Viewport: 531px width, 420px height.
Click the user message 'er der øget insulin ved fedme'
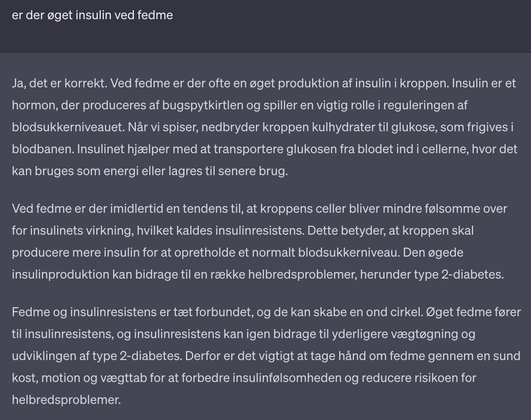point(92,15)
